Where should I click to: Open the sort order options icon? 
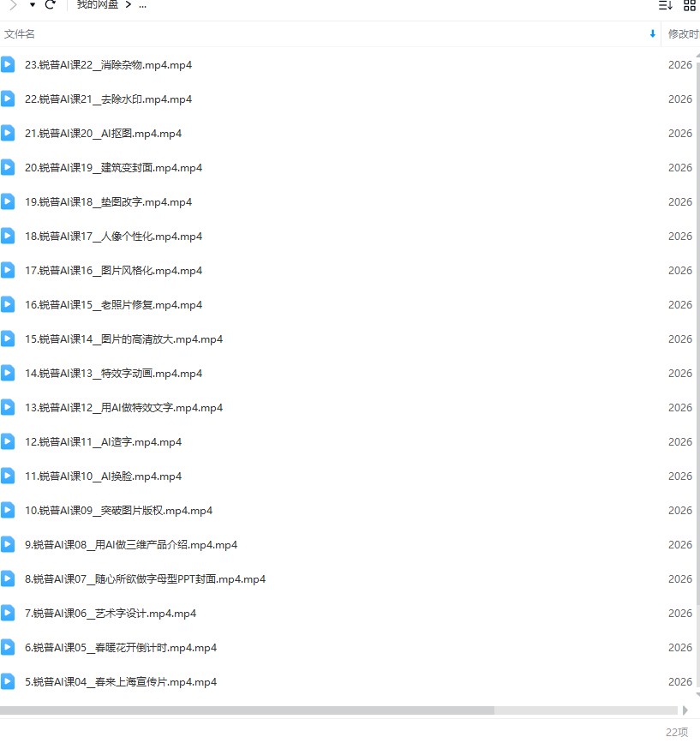coord(665,5)
